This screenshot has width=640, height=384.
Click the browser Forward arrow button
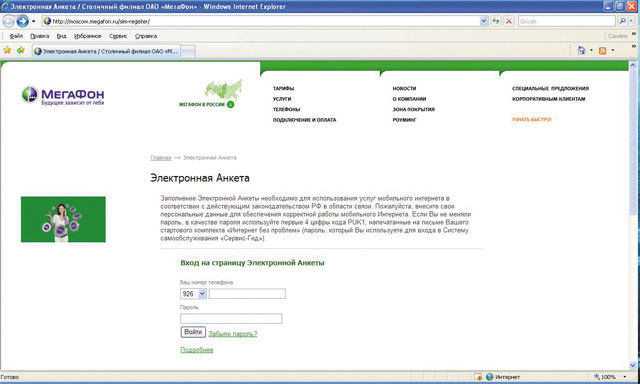coord(22,21)
